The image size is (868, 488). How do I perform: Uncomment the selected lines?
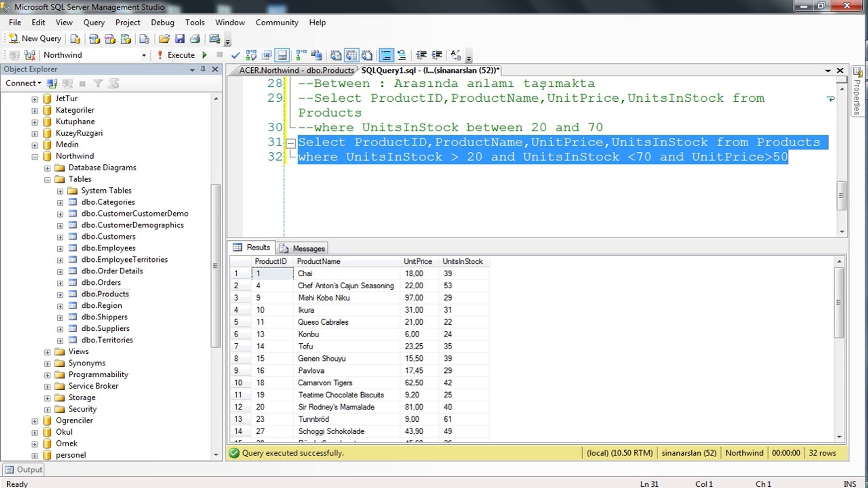pos(401,55)
